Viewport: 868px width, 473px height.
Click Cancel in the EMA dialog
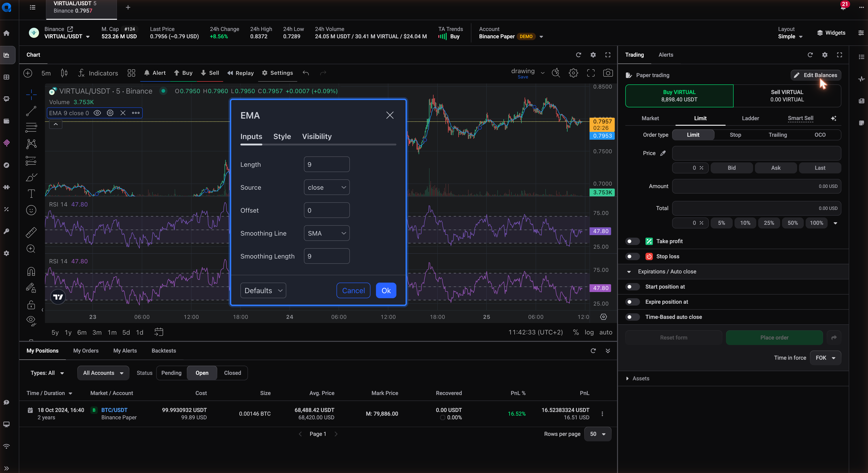pyautogui.click(x=353, y=290)
